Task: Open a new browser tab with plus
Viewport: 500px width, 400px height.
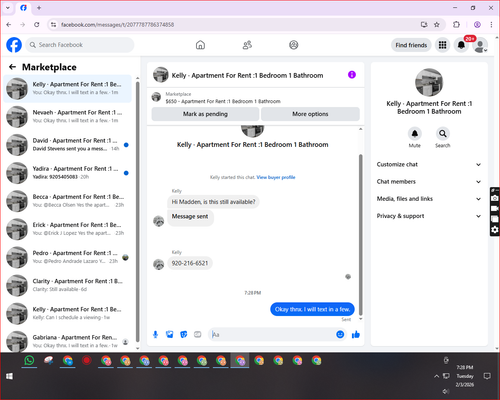Action: click(39, 8)
